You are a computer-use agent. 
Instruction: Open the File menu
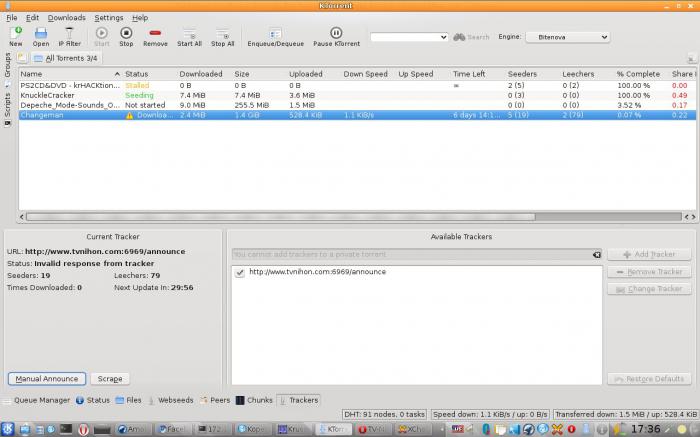(12, 18)
